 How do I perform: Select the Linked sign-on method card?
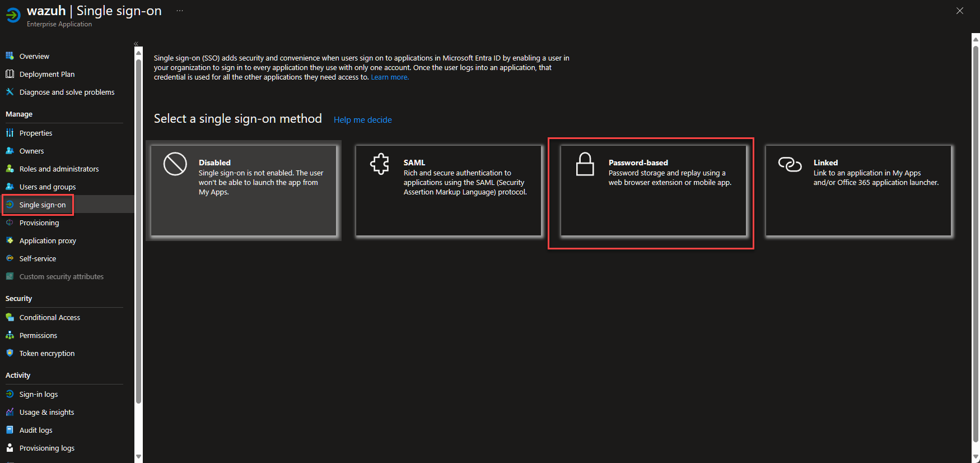pos(858,191)
